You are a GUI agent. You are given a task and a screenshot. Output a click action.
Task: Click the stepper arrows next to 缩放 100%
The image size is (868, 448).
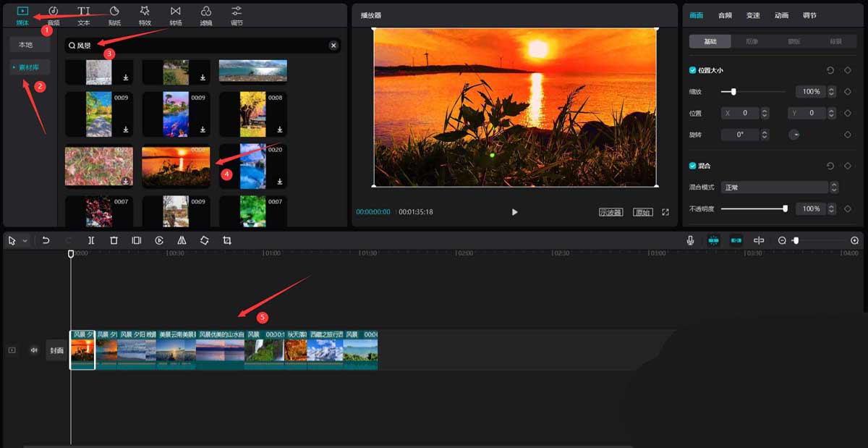point(833,92)
